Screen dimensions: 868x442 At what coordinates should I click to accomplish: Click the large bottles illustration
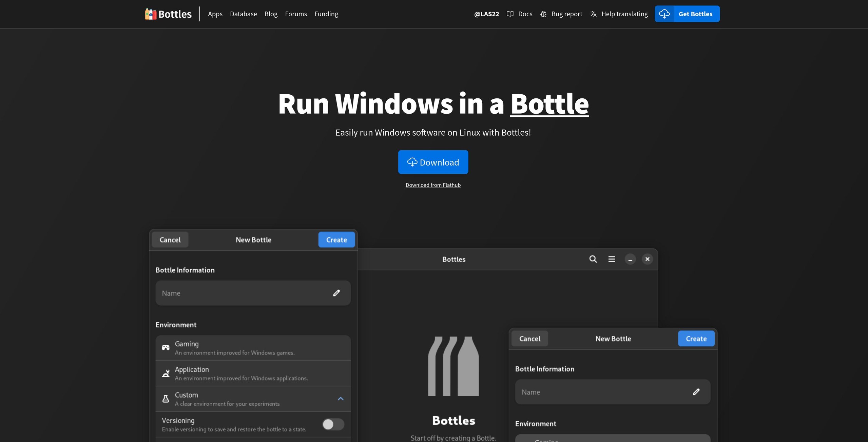coord(454,366)
